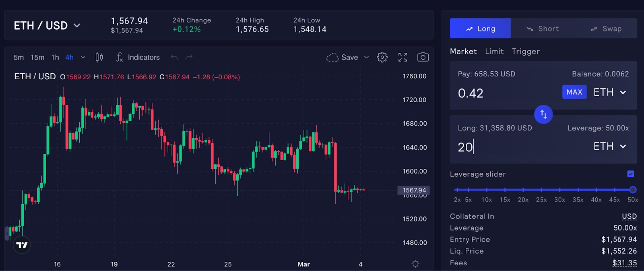The width and height of the screenshot is (644, 271).
Task: Click MAX to use full ETH balance
Action: pos(574,92)
